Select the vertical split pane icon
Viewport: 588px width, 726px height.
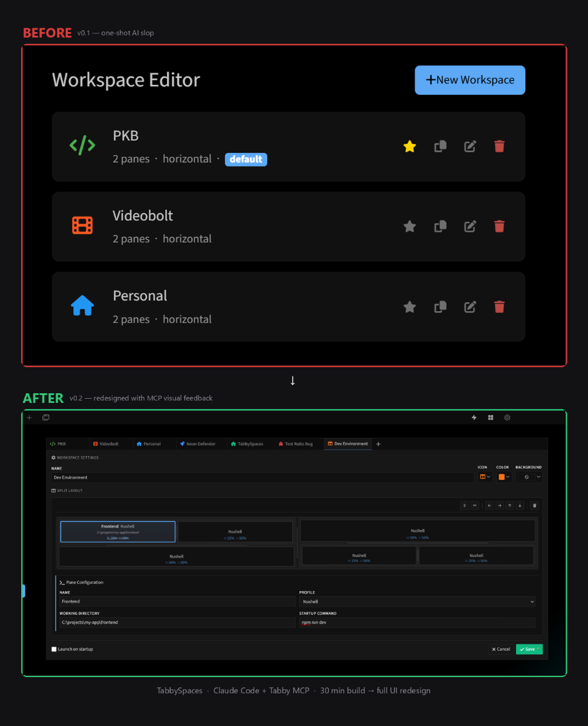[465, 505]
